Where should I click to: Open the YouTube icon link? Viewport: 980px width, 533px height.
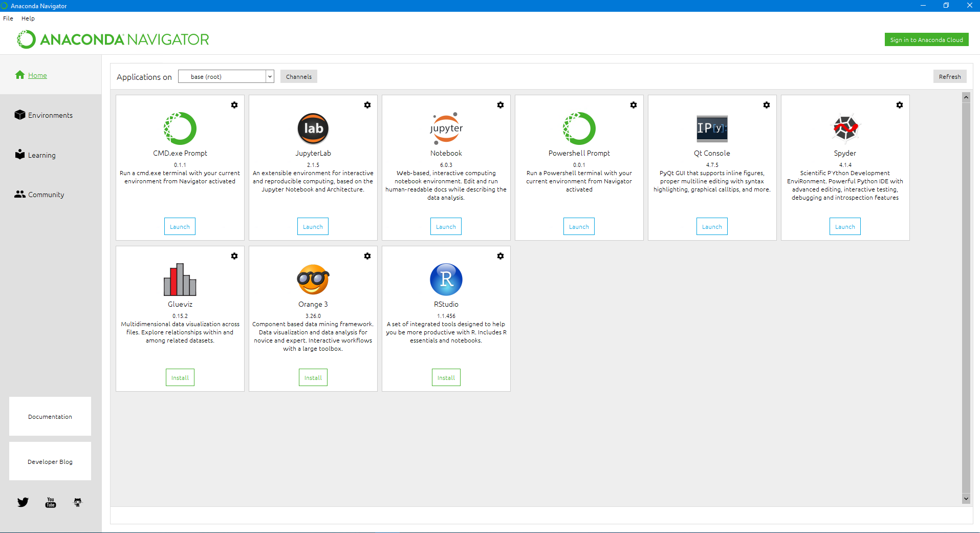pos(50,502)
